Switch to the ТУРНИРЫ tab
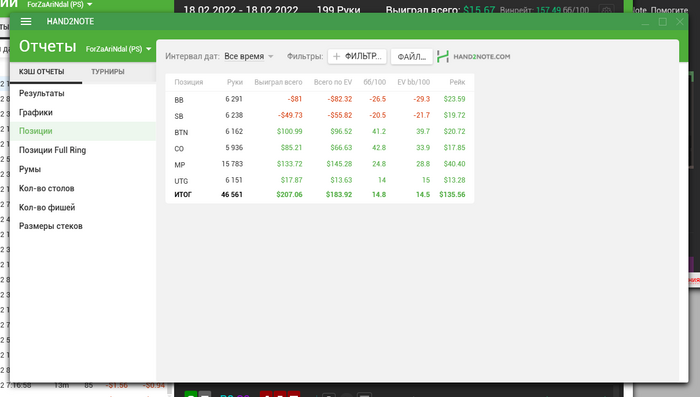This screenshot has width=700, height=397. [x=108, y=71]
